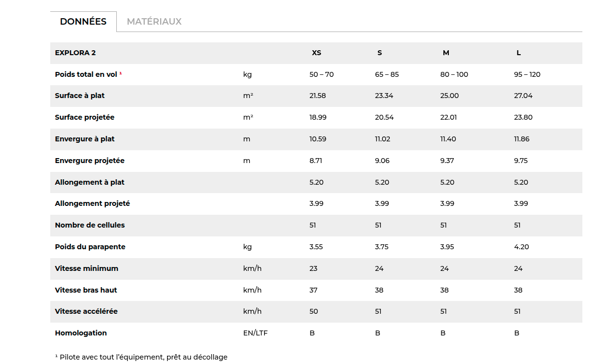The width and height of the screenshot is (608, 364).
Task: Select the L size column header
Action: point(518,53)
